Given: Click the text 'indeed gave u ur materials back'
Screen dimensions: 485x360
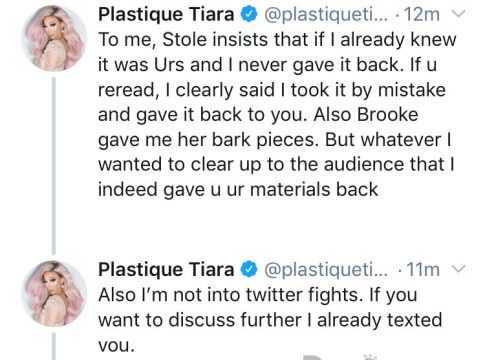Looking at the screenshot, I should (x=238, y=190).
